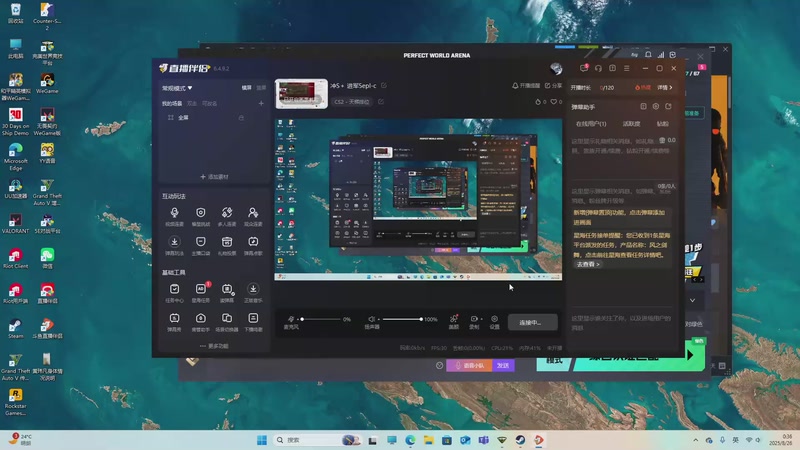Edit the CS2 category tag icon
This screenshot has width=800, height=450.
click(x=381, y=102)
